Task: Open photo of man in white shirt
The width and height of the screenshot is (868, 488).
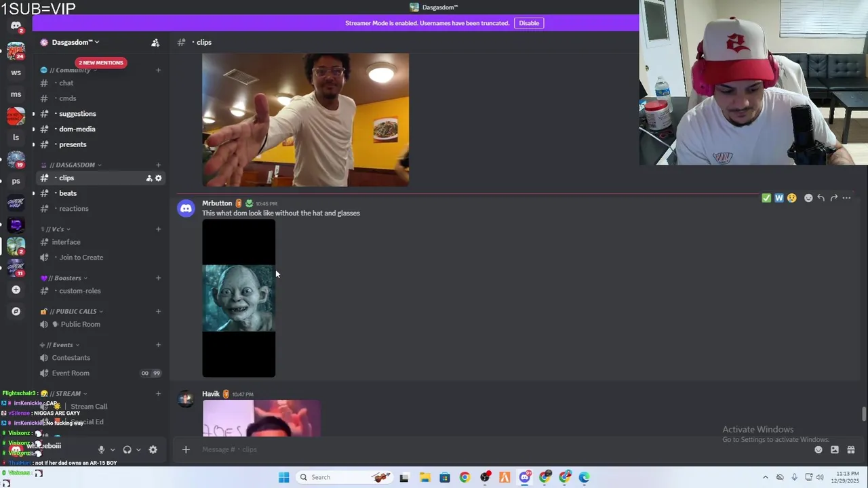Action: point(305,119)
